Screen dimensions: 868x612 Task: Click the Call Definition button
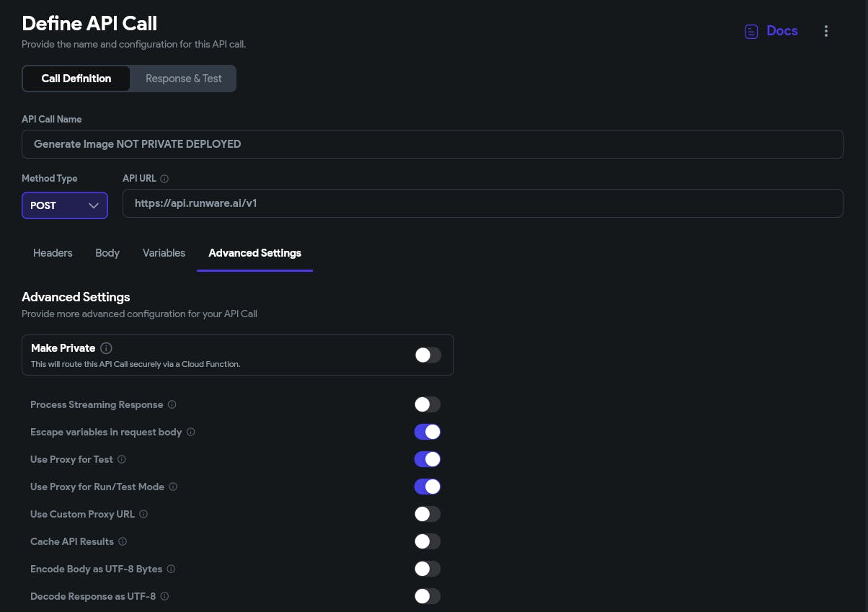(x=76, y=79)
